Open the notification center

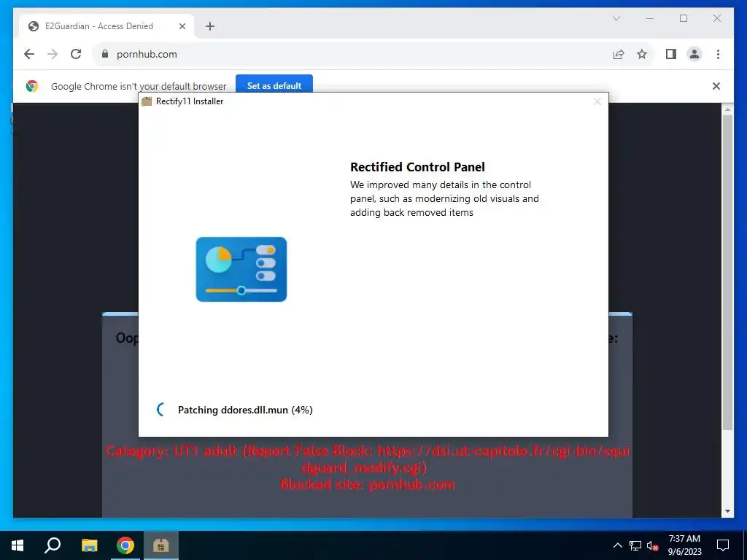723,545
